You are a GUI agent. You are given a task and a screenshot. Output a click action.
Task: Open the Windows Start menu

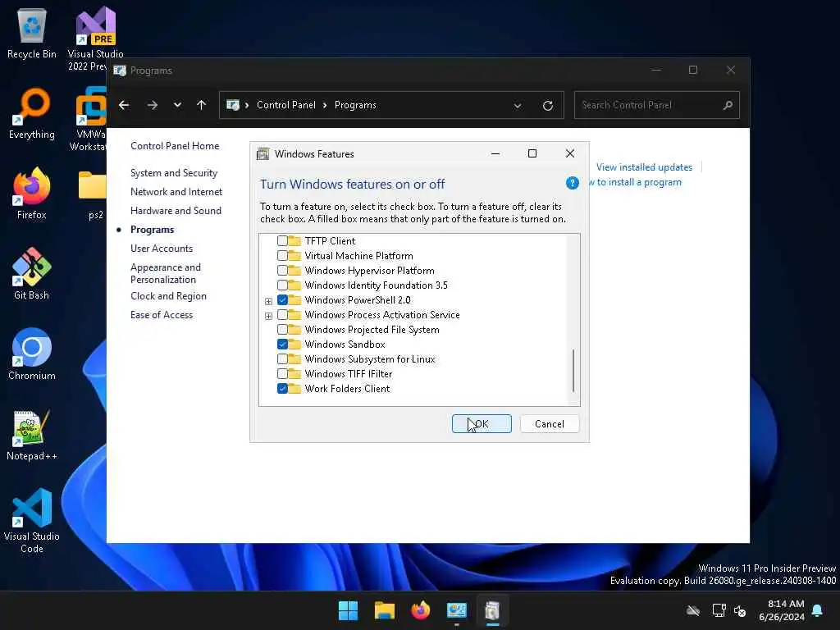coord(348,610)
